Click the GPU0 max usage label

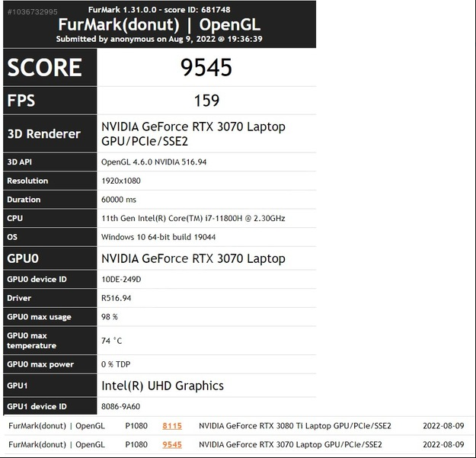click(x=39, y=317)
